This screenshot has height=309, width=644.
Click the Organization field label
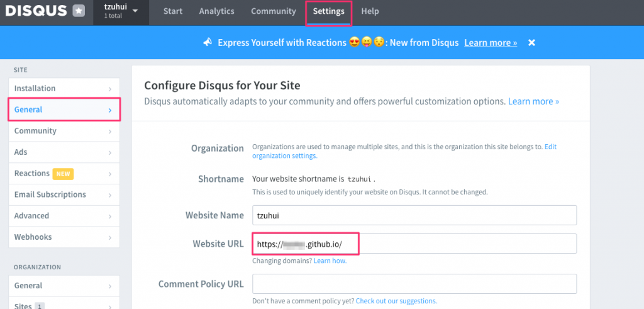point(218,149)
